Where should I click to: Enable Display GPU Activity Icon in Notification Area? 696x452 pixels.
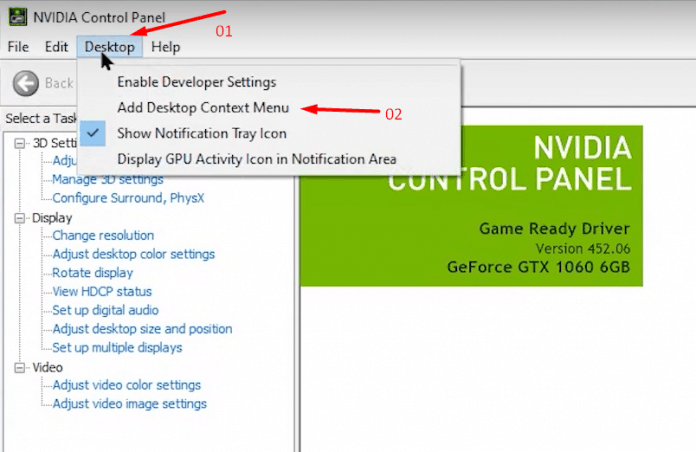pyautogui.click(x=256, y=159)
